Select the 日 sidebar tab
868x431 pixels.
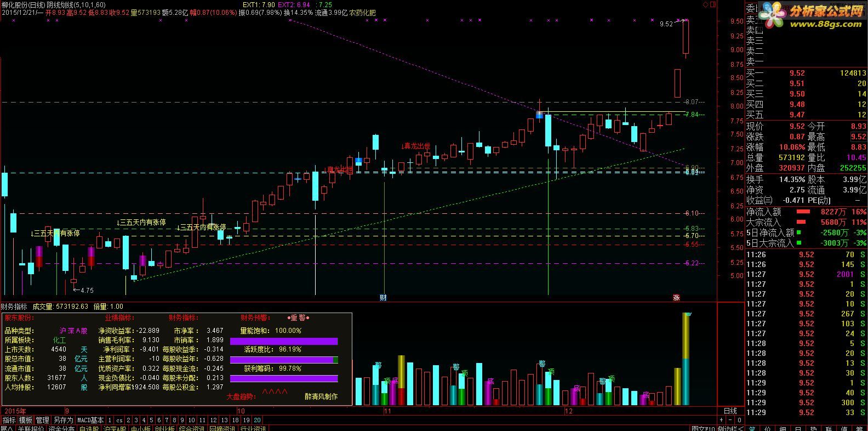(798, 428)
